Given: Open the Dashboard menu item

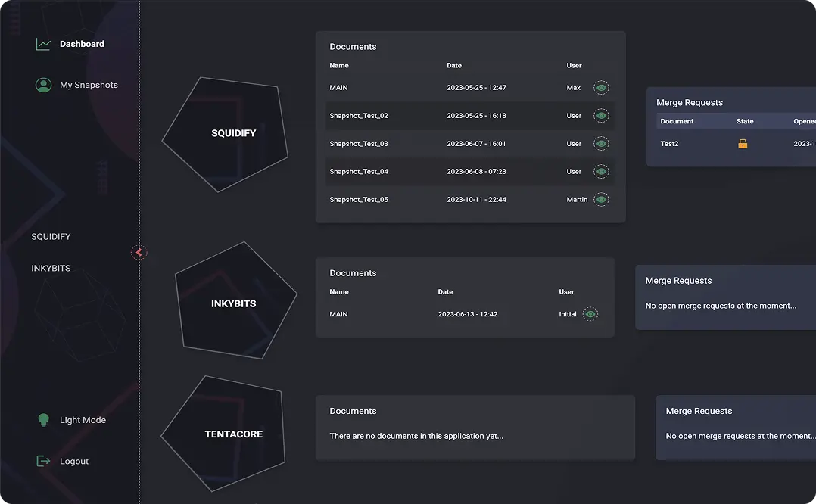Looking at the screenshot, I should coord(82,45).
